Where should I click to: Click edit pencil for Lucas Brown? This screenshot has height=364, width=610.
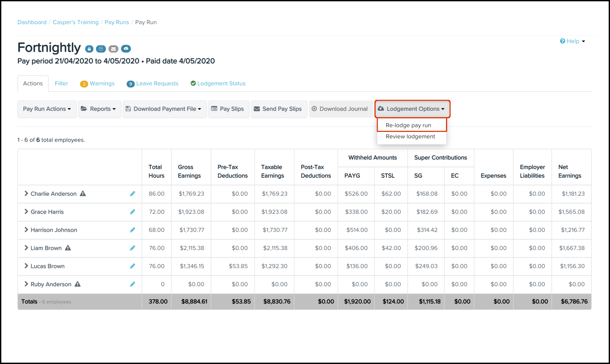click(x=133, y=266)
